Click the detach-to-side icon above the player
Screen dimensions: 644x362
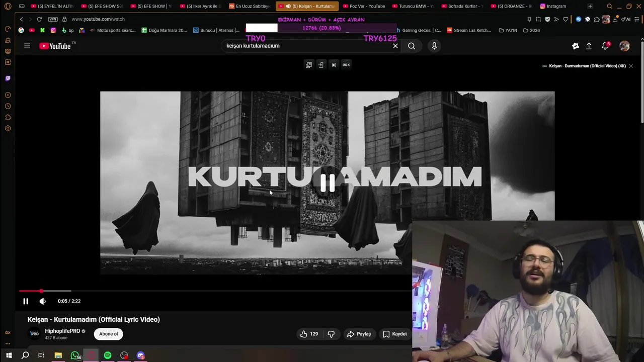[x=320, y=65]
